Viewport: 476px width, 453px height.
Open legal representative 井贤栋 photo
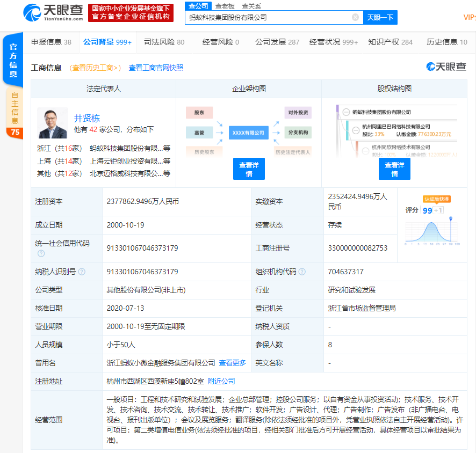52,123
